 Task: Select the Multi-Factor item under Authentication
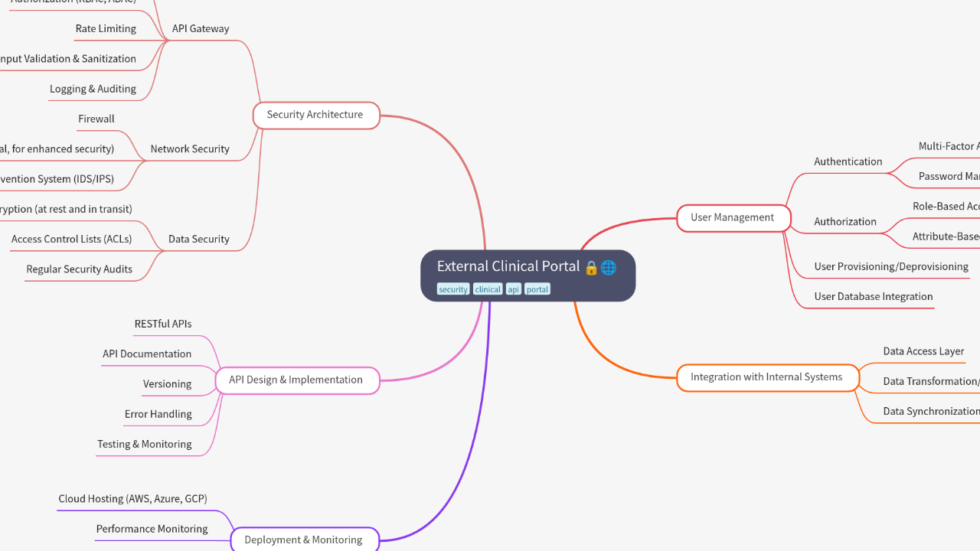(x=949, y=146)
